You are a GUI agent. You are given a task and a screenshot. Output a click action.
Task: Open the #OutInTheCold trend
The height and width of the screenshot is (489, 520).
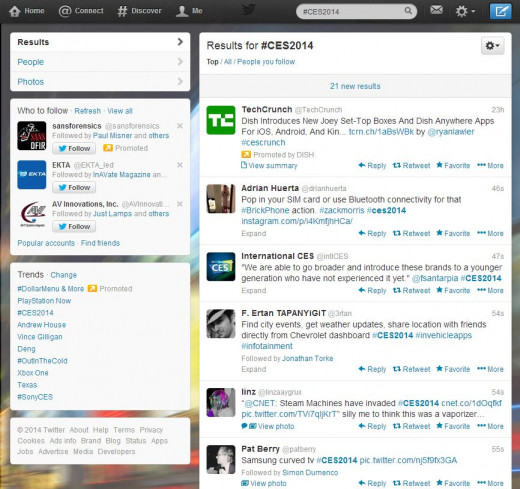point(42,361)
